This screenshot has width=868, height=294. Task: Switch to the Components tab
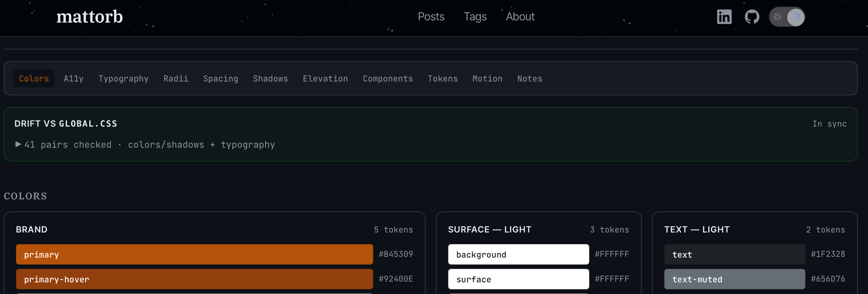point(388,79)
